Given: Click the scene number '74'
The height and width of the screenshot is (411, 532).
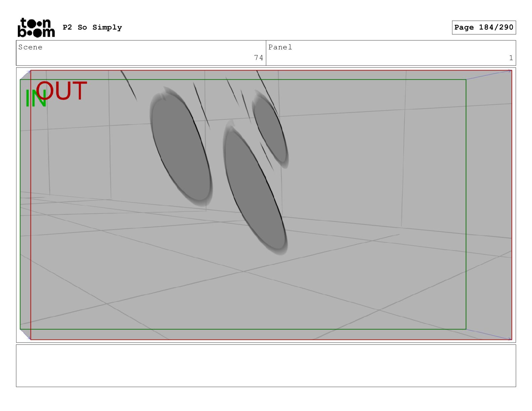Looking at the screenshot, I should (259, 58).
